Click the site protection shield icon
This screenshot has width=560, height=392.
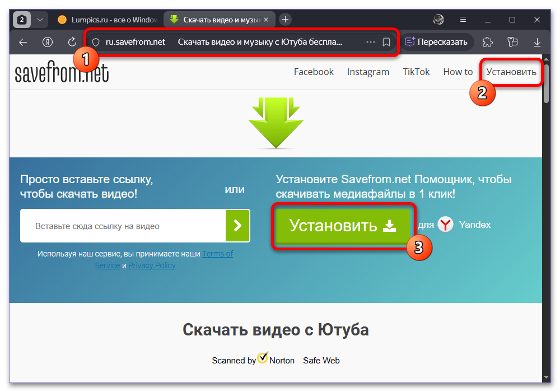[96, 42]
